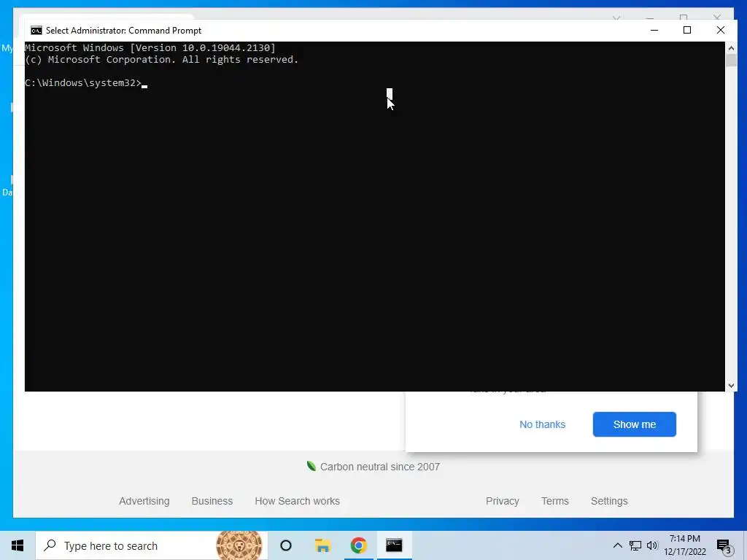Click the Command Prompt scrollbar down arrow
The height and width of the screenshot is (560, 747).
(731, 386)
